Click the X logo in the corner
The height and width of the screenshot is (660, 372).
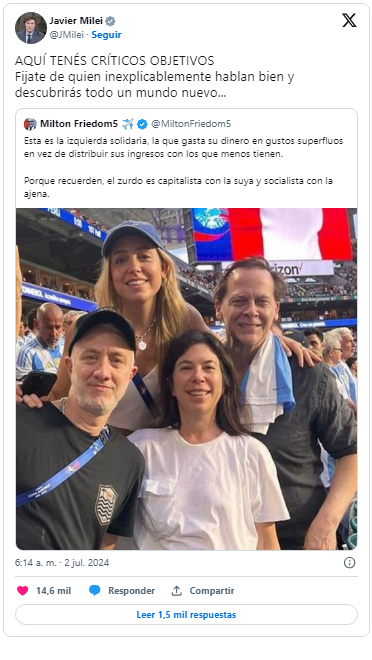(x=349, y=20)
